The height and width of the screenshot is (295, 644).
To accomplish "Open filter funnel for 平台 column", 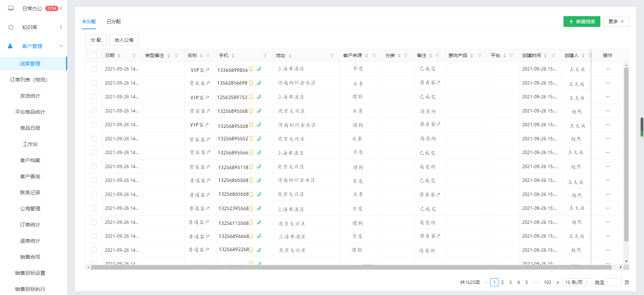I will [511, 55].
